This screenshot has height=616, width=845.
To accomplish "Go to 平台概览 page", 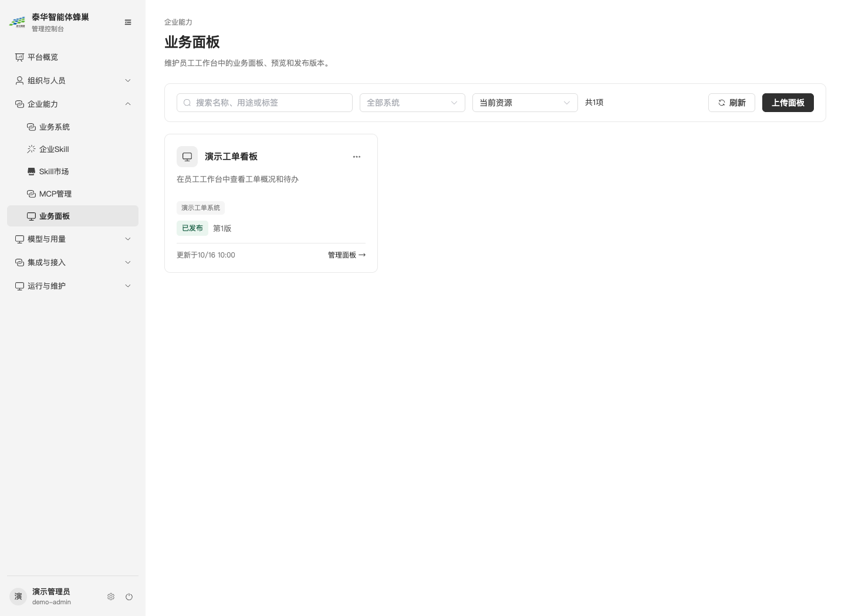I will 73,57.
